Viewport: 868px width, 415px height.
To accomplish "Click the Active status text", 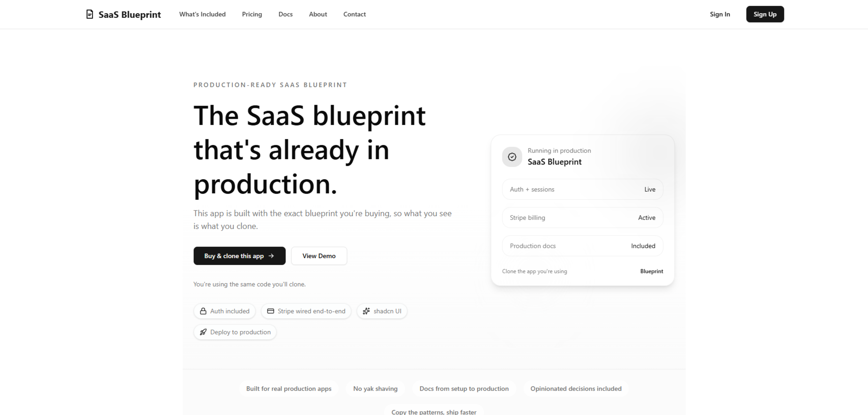I will [x=647, y=218].
